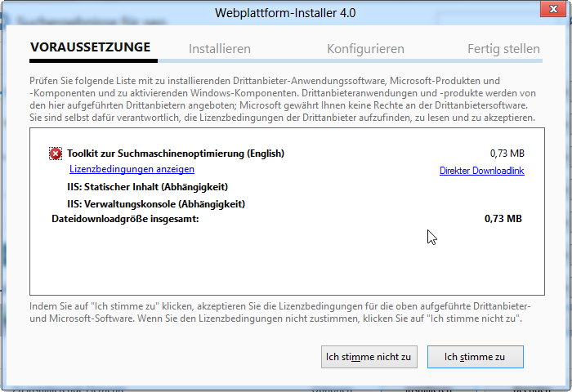Click the red remove icon beside Toolkit zur Suchmaschinenoptimierung
The width and height of the screenshot is (572, 392).
coord(56,154)
